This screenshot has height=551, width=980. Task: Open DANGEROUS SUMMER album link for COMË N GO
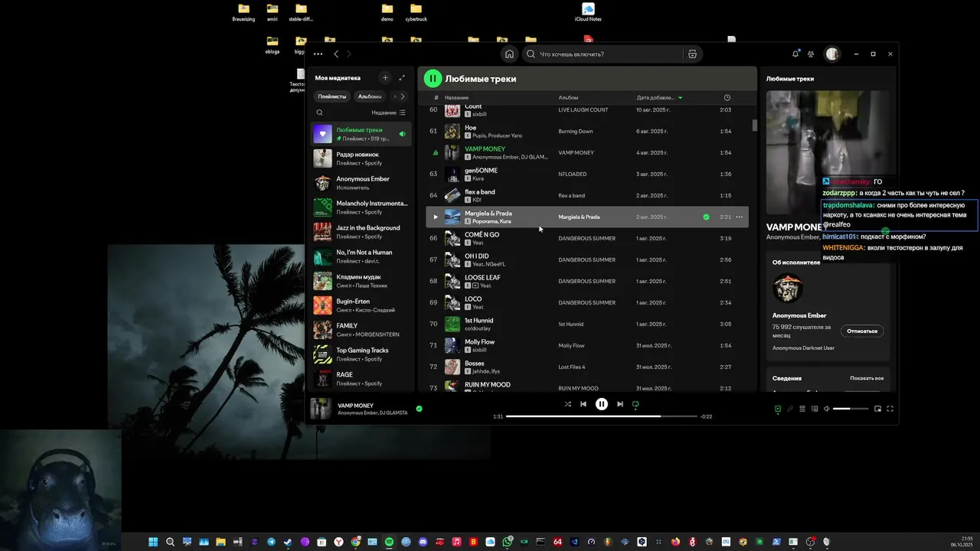[586, 238]
